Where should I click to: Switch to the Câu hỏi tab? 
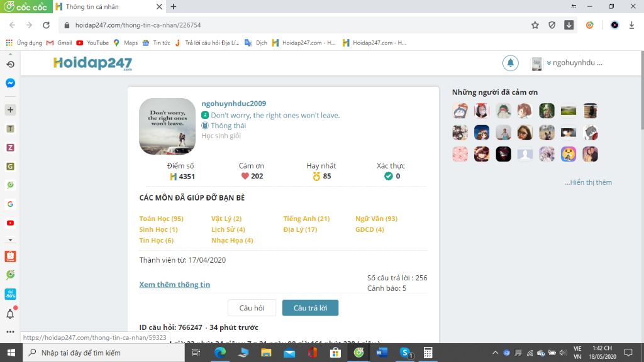pos(252,308)
